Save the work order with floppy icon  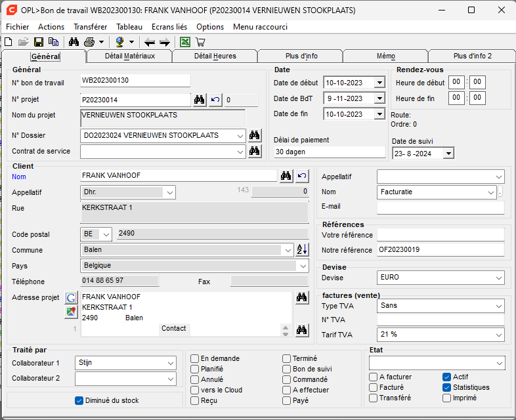[x=39, y=42]
